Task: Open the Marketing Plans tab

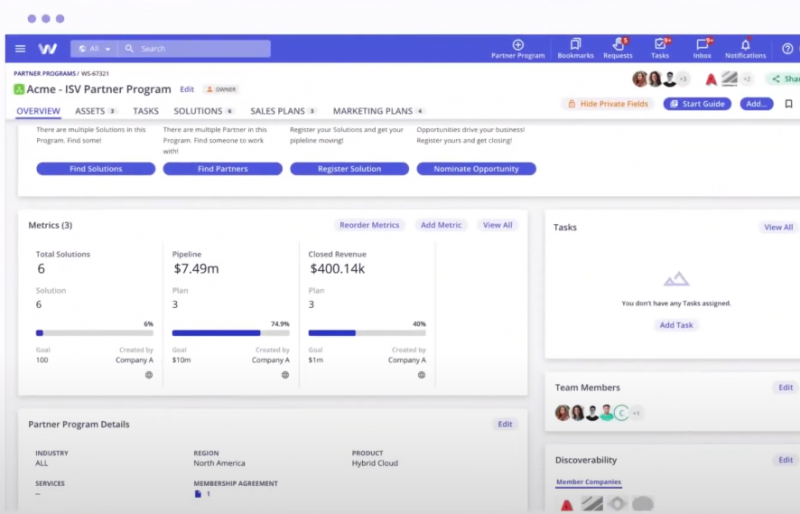Action: click(x=378, y=111)
